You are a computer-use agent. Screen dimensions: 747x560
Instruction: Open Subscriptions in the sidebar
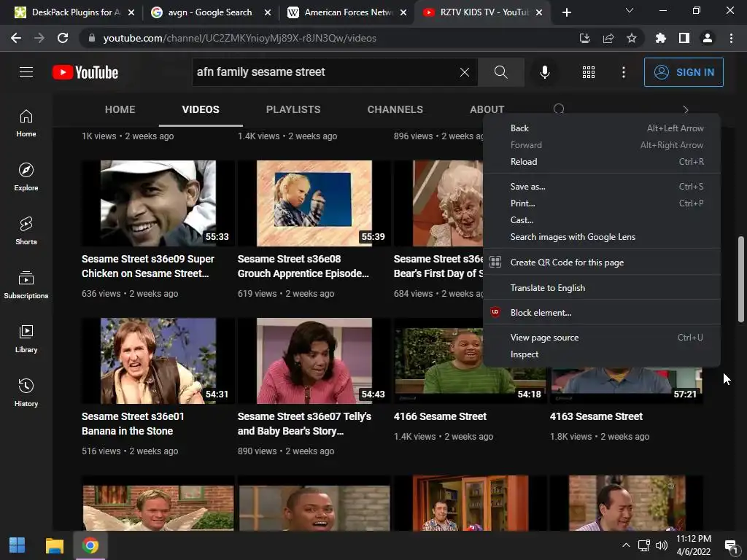coord(26,285)
